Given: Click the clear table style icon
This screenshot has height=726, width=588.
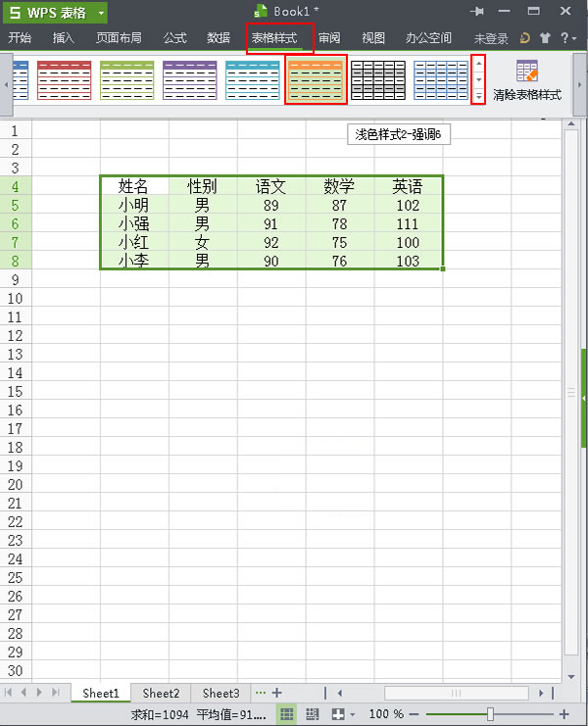Looking at the screenshot, I should point(526,71).
